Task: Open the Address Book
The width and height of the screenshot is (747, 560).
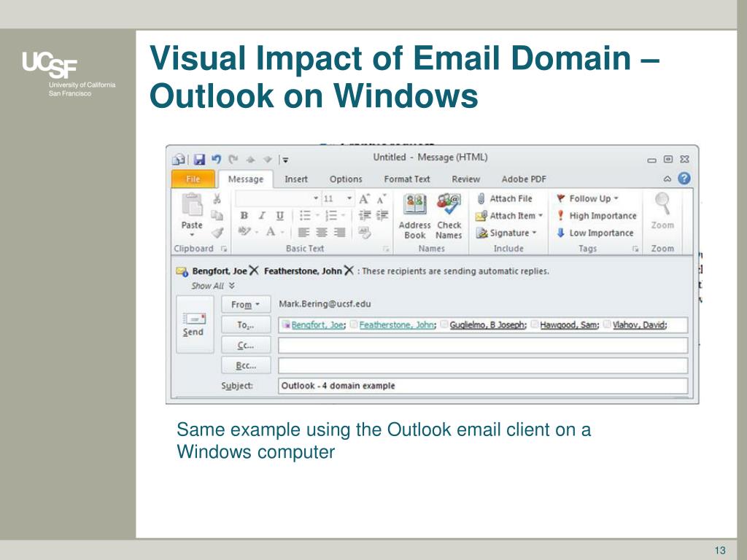Action: (x=414, y=217)
